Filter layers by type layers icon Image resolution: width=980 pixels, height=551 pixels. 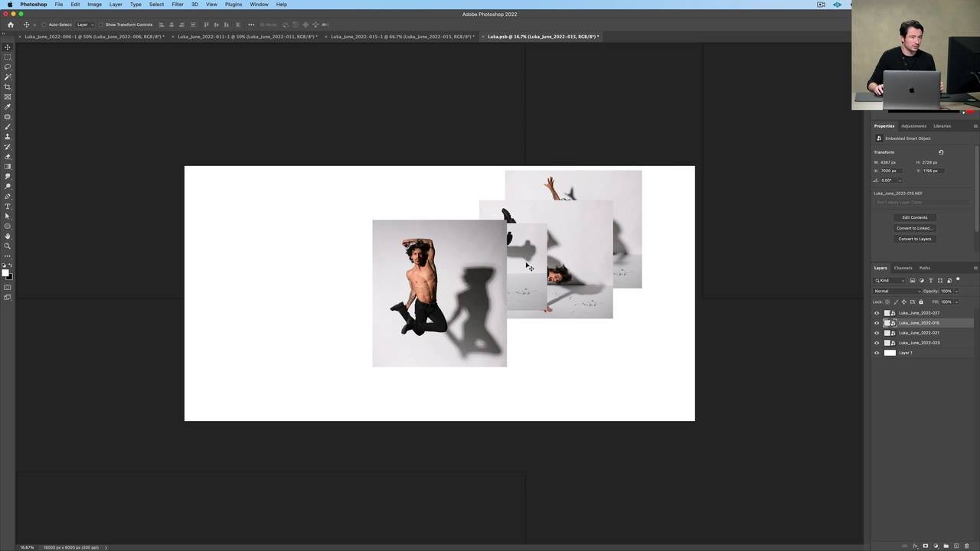coord(931,281)
